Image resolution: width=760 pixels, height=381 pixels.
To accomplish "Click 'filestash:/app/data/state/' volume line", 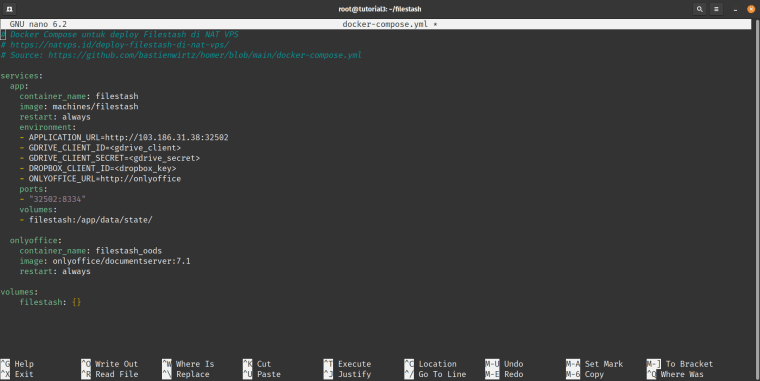I will (x=86, y=220).
